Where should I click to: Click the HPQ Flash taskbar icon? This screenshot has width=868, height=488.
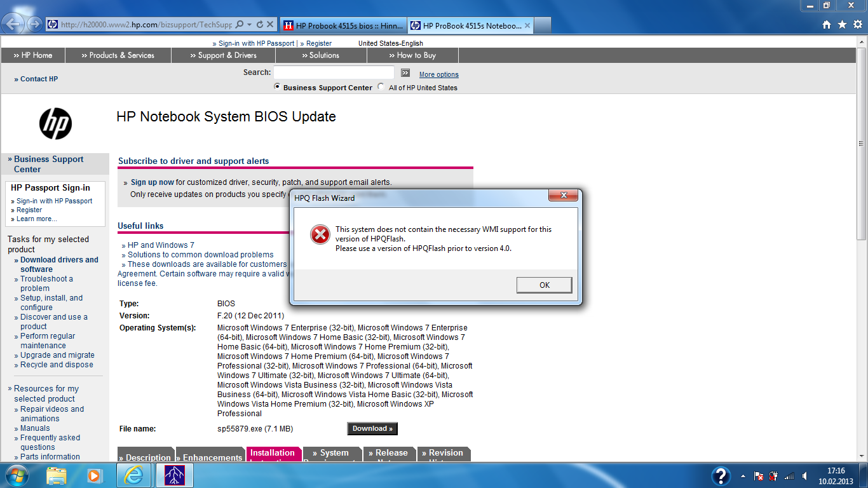[x=174, y=475]
